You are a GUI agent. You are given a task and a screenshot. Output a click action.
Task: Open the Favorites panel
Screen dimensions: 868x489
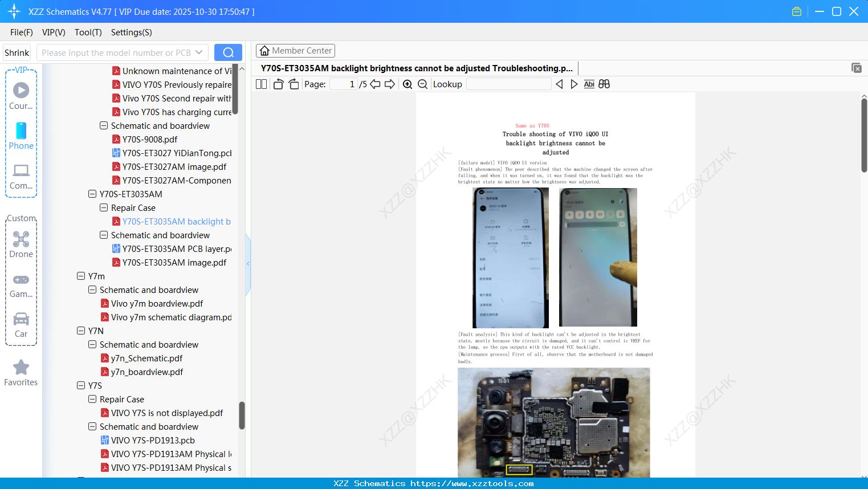point(21,373)
